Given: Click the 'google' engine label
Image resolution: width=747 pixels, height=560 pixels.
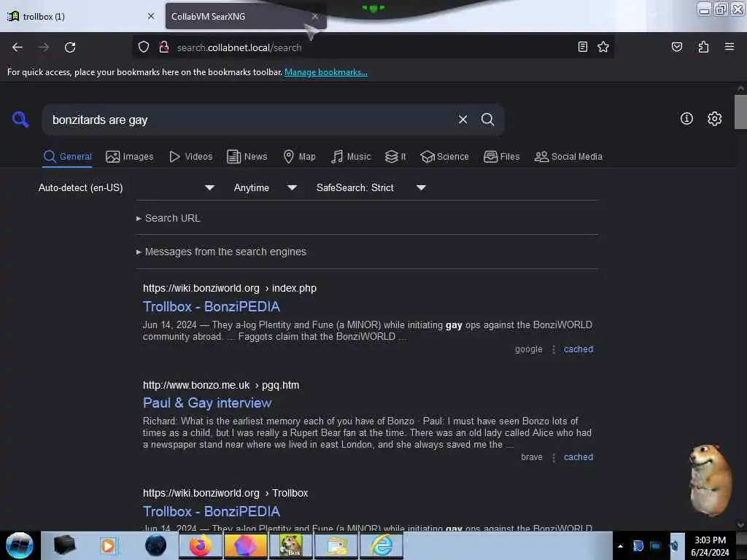Looking at the screenshot, I should pos(528,349).
